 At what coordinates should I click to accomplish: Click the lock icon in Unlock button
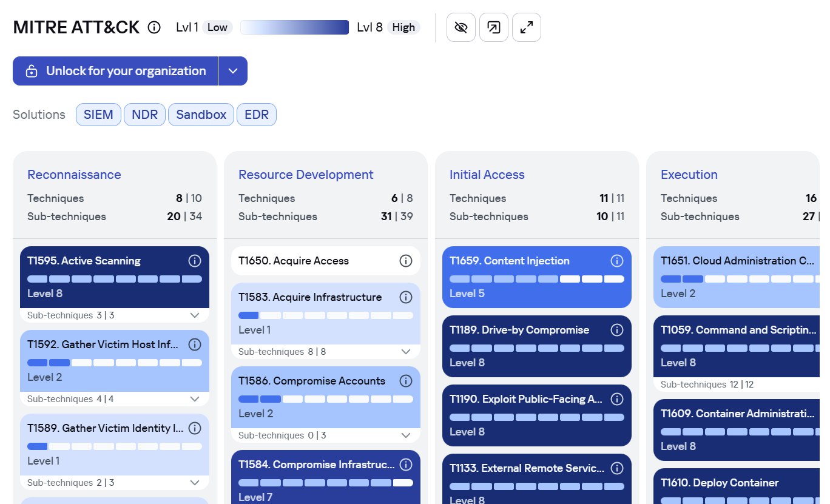[x=32, y=71]
